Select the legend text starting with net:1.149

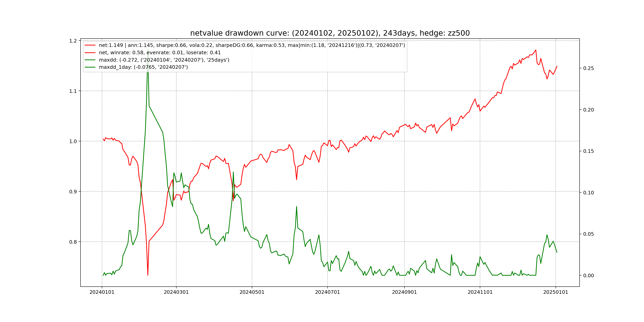pos(252,45)
